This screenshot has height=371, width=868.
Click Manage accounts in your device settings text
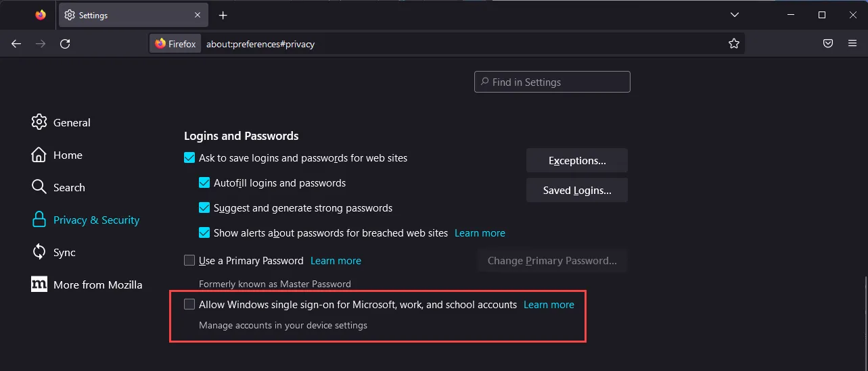coord(283,326)
